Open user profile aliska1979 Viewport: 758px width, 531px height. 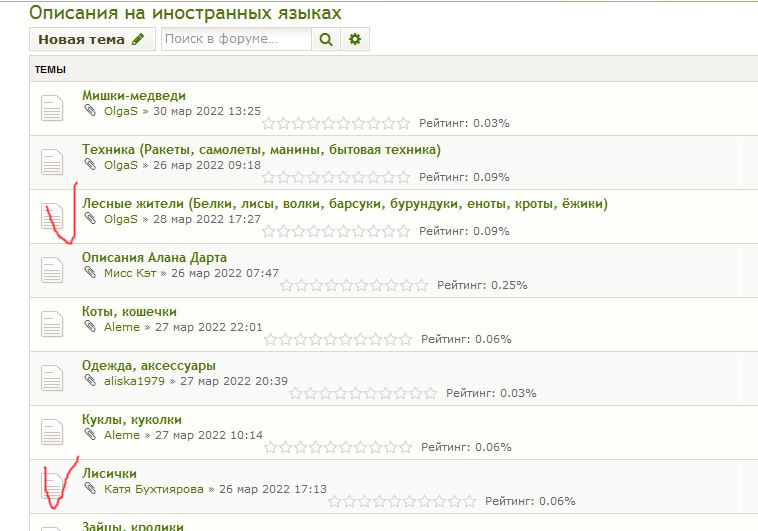[136, 381]
